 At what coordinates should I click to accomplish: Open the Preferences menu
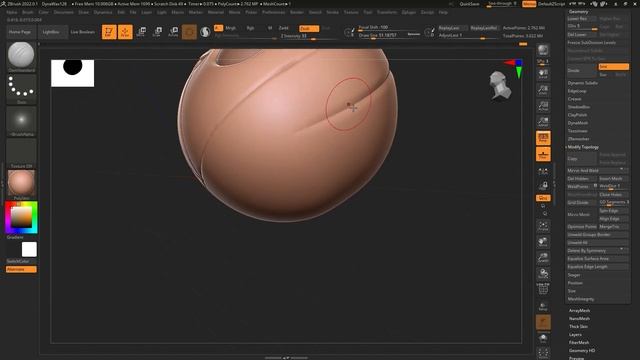[x=273, y=13]
